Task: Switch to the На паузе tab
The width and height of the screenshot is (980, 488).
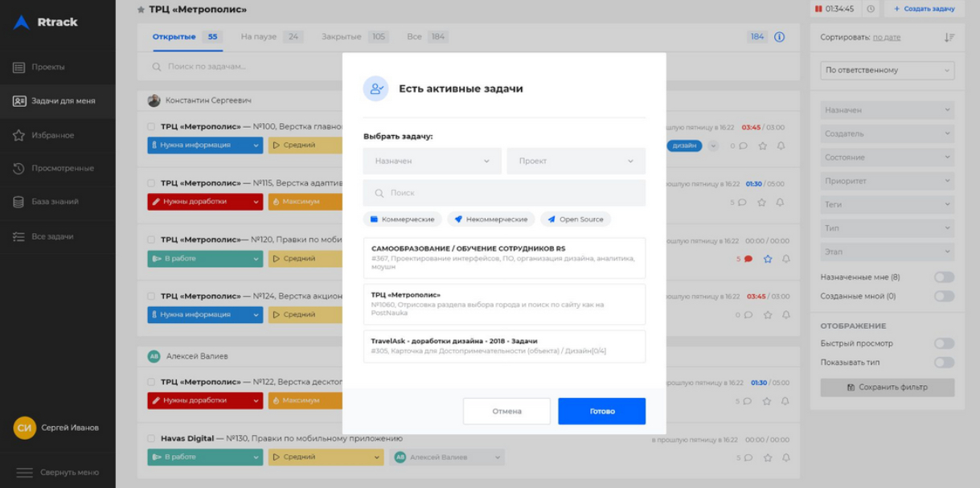Action: click(x=272, y=37)
